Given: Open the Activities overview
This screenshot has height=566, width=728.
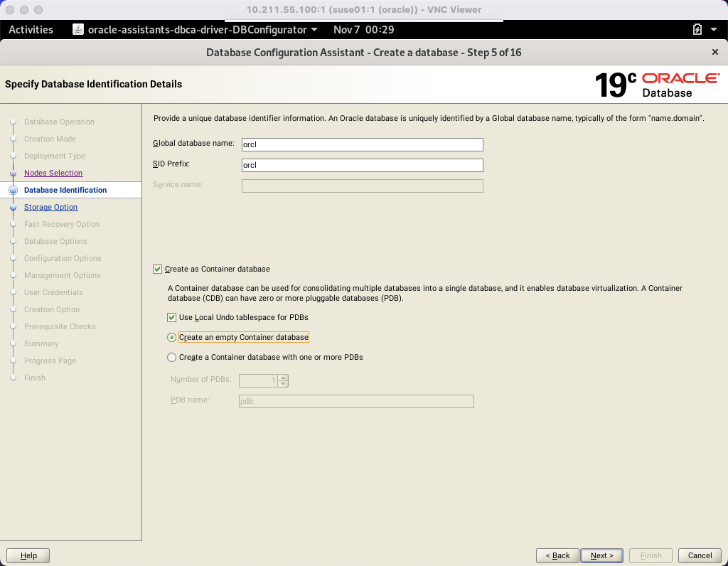Looking at the screenshot, I should point(31,30).
